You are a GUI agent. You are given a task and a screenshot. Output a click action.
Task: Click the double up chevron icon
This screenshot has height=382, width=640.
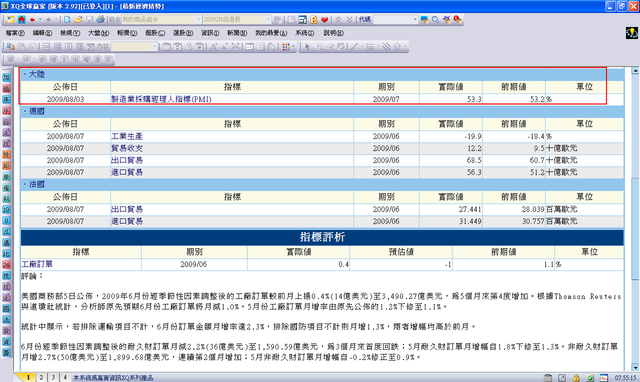[x=338, y=19]
